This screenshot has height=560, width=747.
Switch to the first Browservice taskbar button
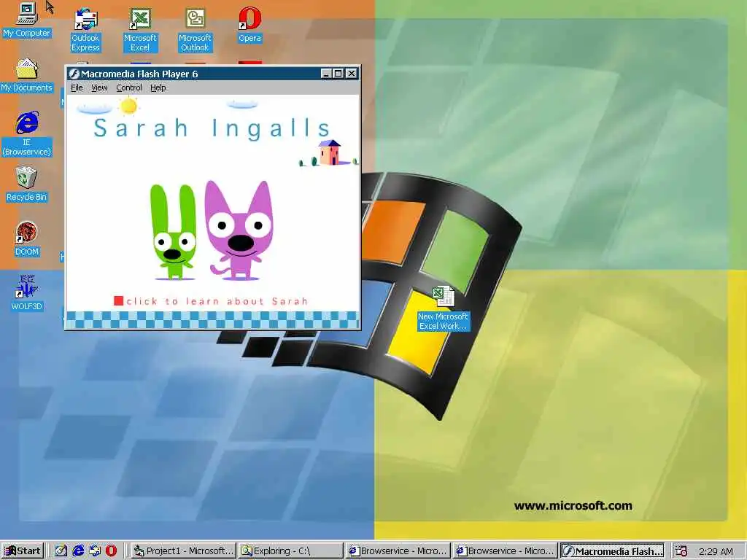click(398, 551)
